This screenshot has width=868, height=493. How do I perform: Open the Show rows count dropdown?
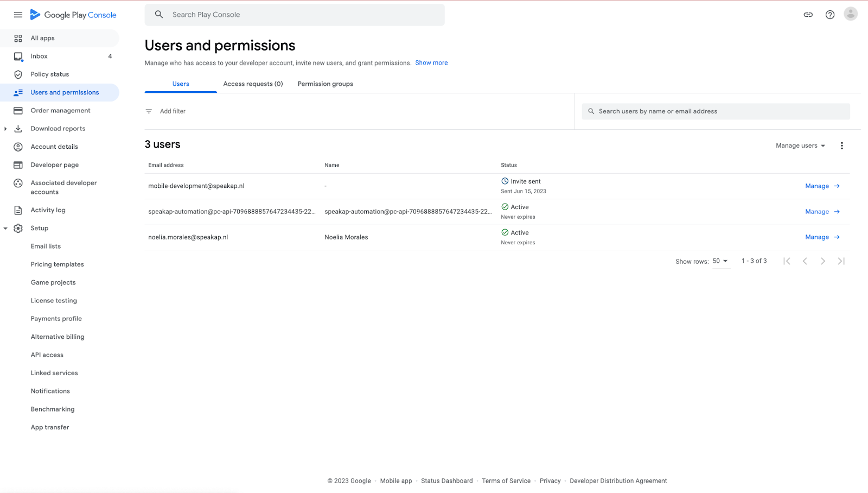(720, 261)
